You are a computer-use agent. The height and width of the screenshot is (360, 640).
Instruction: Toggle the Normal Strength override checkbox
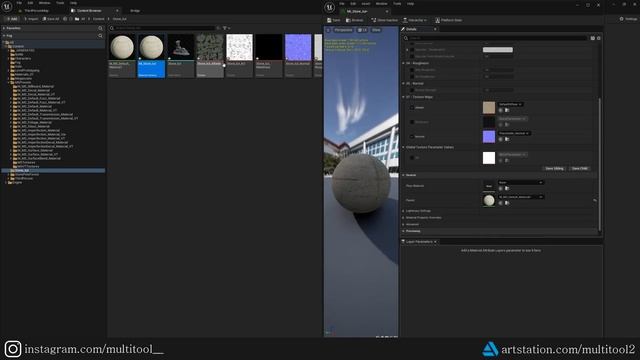pos(412,90)
